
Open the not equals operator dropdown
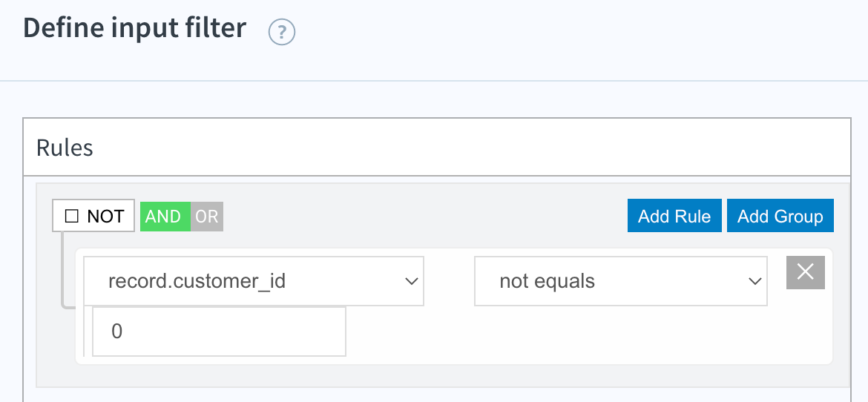620,281
